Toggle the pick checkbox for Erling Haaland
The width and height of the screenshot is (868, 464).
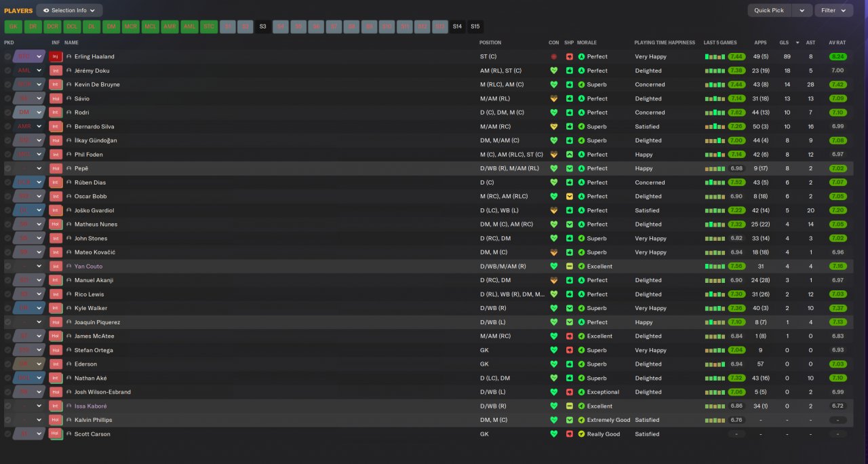point(7,57)
